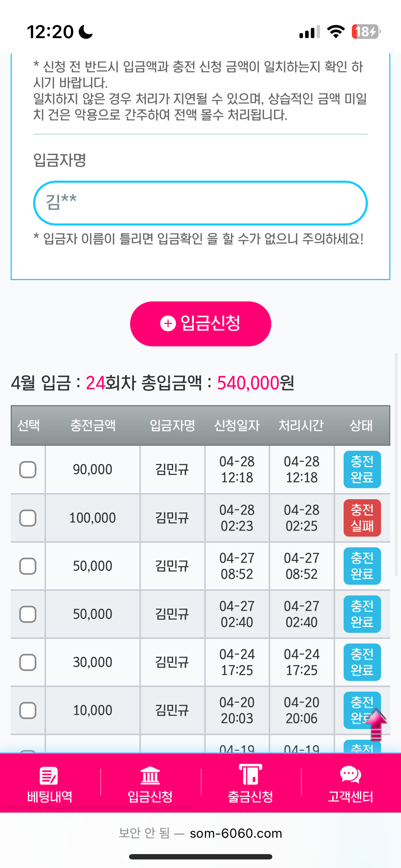Tap the red 충전실패 status badge

tap(362, 518)
